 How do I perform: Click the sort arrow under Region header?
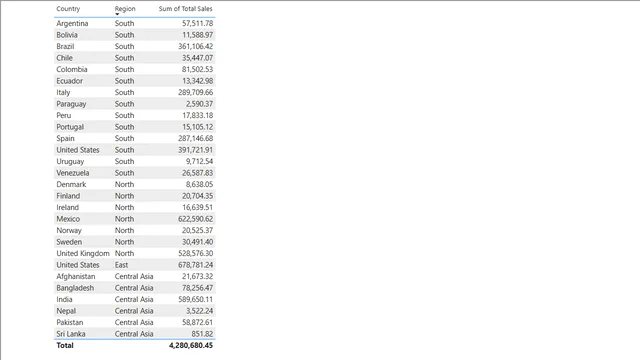(117, 14)
